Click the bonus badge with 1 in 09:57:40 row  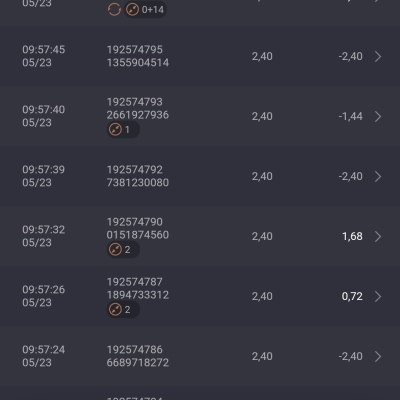click(123, 129)
